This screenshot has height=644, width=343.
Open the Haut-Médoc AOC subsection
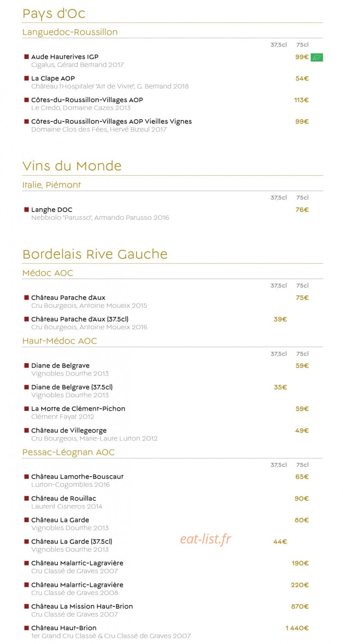click(60, 341)
